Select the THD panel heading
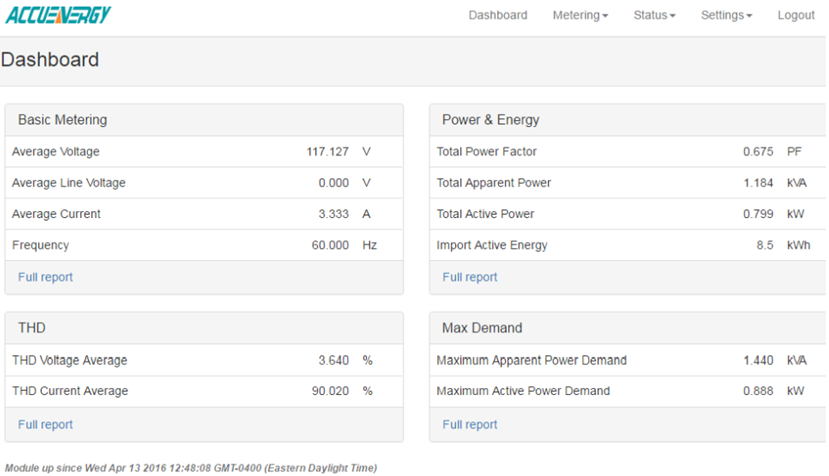 tap(32, 328)
